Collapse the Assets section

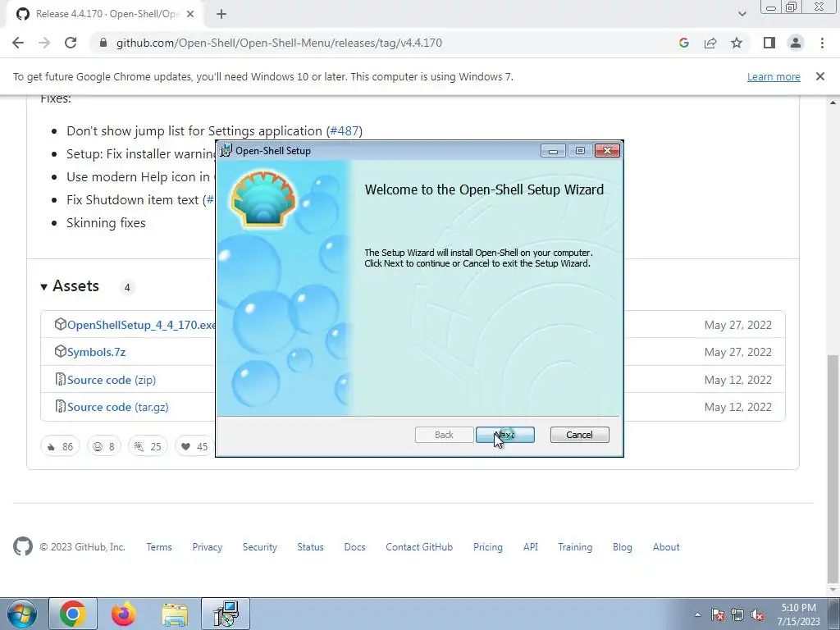tap(70, 286)
